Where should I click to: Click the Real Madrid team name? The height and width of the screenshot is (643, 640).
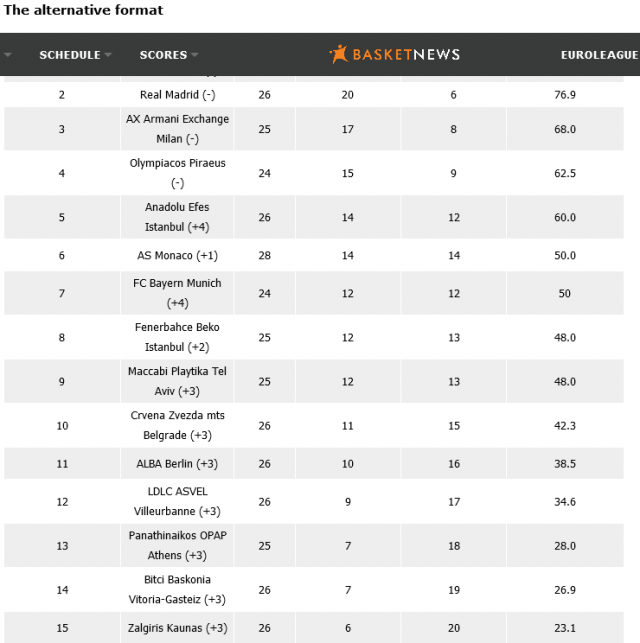pos(178,94)
